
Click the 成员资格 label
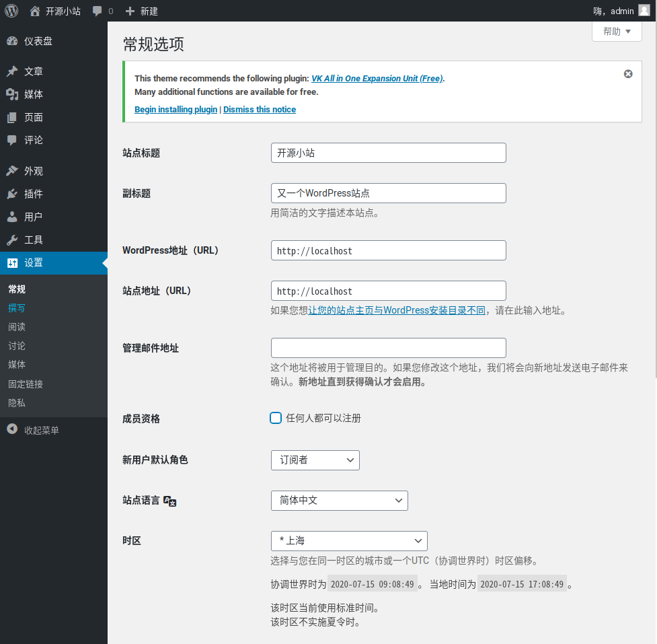[141, 419]
